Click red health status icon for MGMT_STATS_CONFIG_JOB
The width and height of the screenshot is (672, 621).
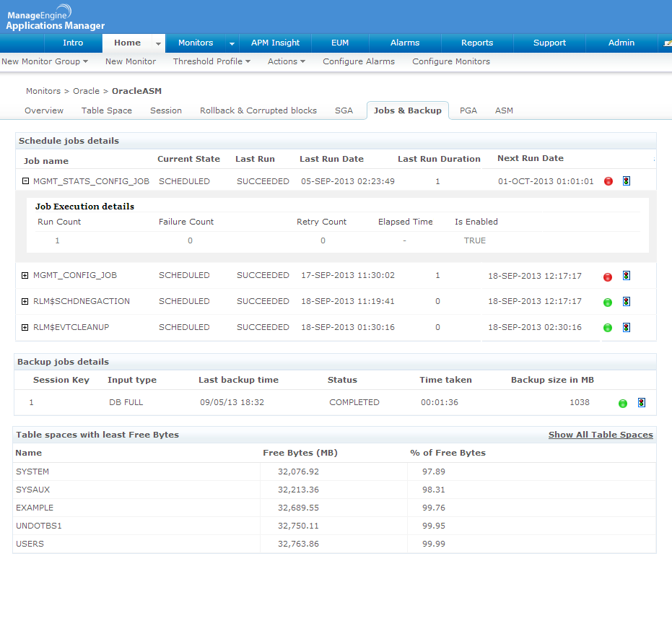pos(608,181)
